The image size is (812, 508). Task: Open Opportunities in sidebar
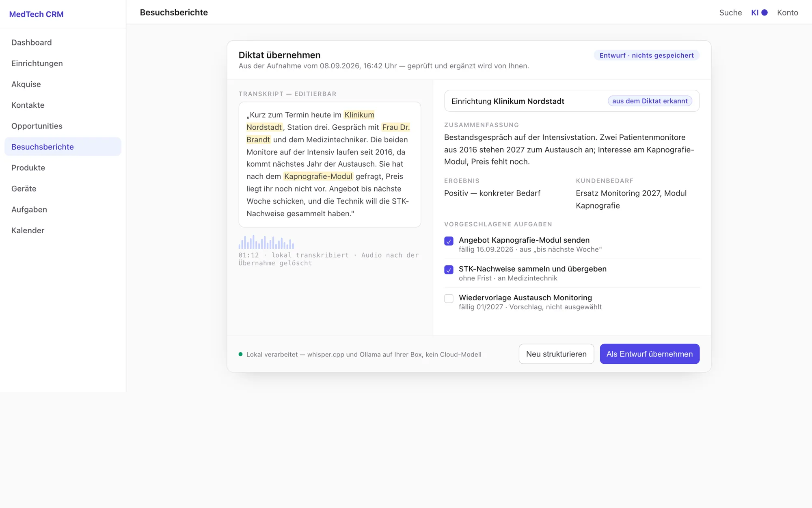pyautogui.click(x=63, y=126)
